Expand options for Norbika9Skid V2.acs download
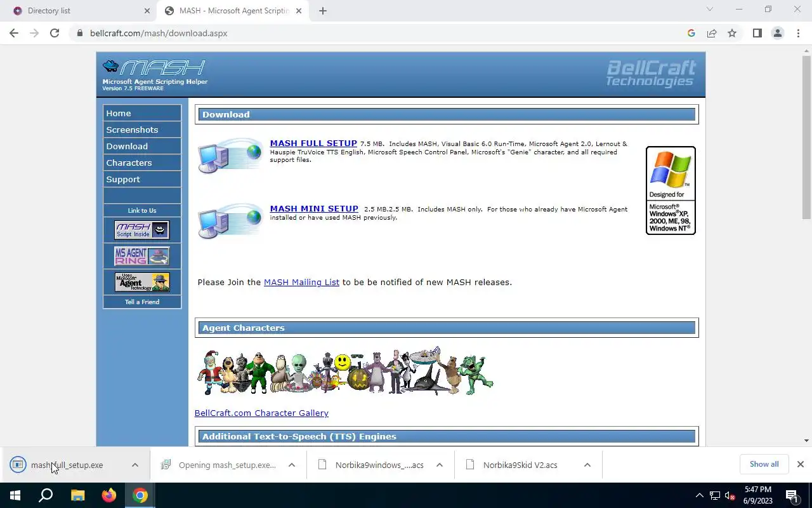Viewport: 812px width, 508px height. coord(587,465)
